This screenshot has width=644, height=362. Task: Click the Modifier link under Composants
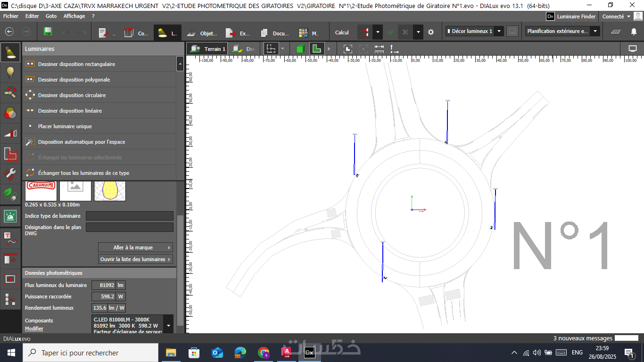click(x=34, y=329)
